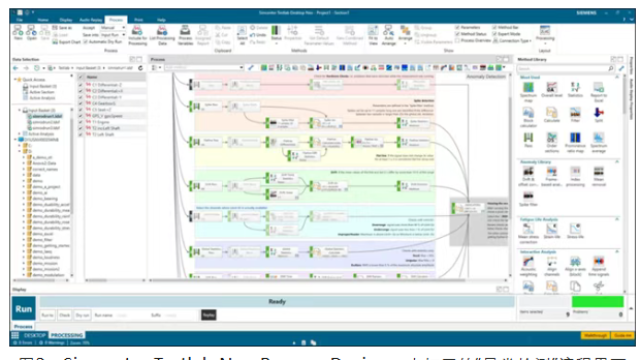Add Overall level method from library
The width and height of the screenshot is (640, 360).
(552, 90)
